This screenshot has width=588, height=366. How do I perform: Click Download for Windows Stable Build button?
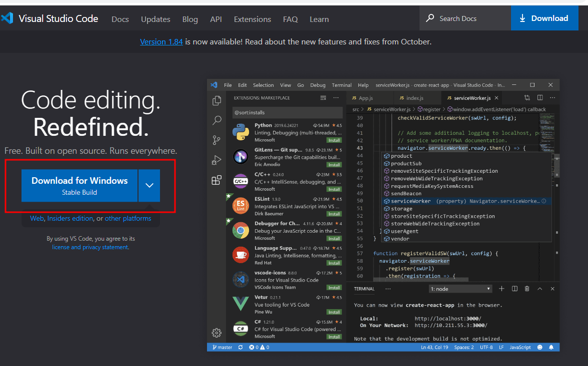point(79,185)
